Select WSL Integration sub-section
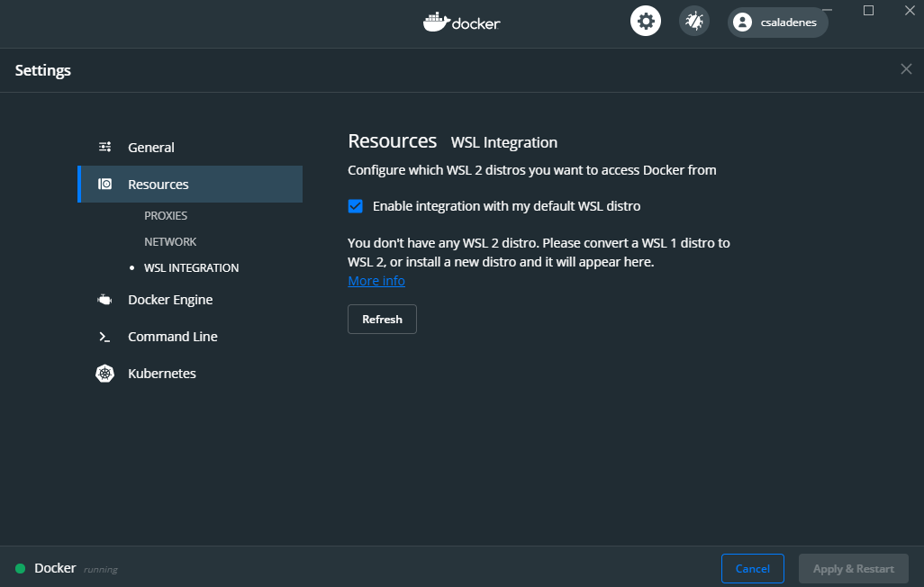This screenshot has width=924, height=587. (x=192, y=267)
